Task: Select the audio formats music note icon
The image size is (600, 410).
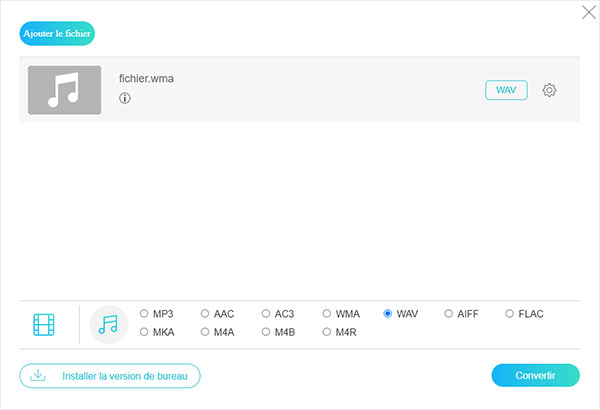Action: click(108, 325)
